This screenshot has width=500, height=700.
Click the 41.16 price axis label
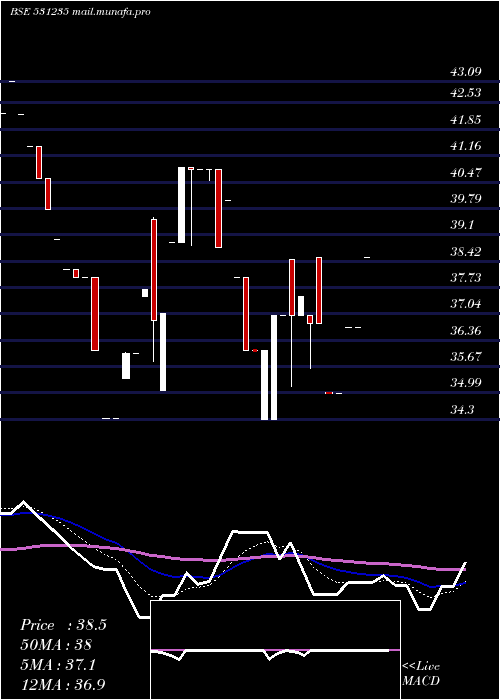coord(466,146)
